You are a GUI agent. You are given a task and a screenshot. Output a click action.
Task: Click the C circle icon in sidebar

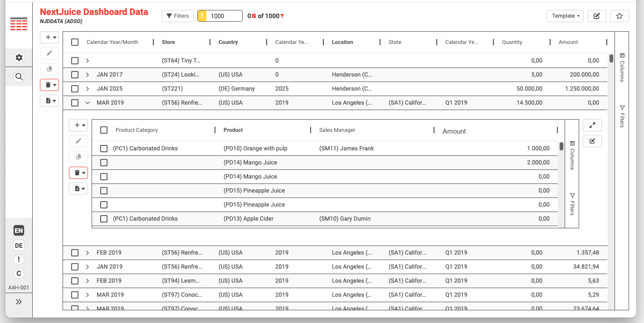tap(19, 274)
